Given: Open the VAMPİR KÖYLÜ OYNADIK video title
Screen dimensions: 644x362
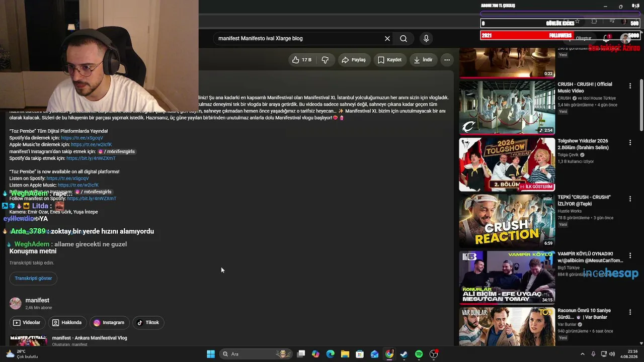Looking at the screenshot, I should (x=590, y=257).
